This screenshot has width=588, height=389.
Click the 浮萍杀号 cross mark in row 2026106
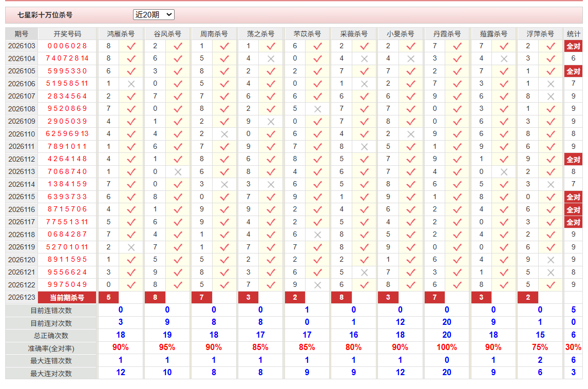tap(551, 84)
